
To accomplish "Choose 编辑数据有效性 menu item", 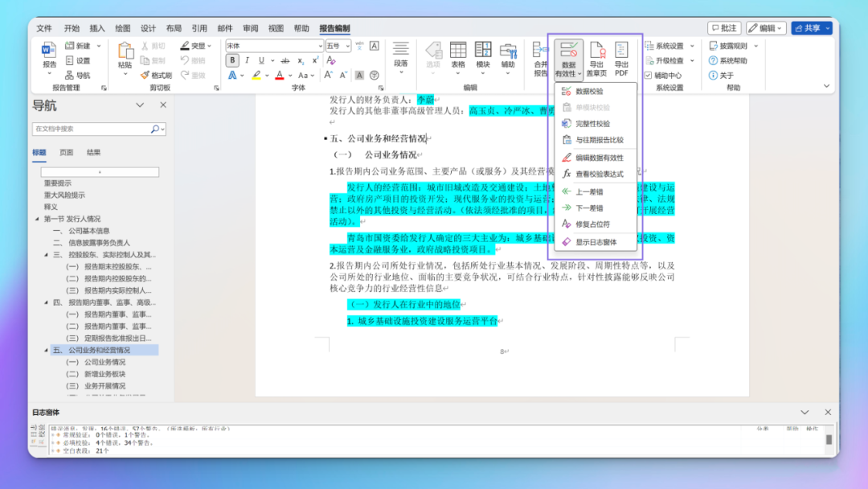I will click(596, 158).
